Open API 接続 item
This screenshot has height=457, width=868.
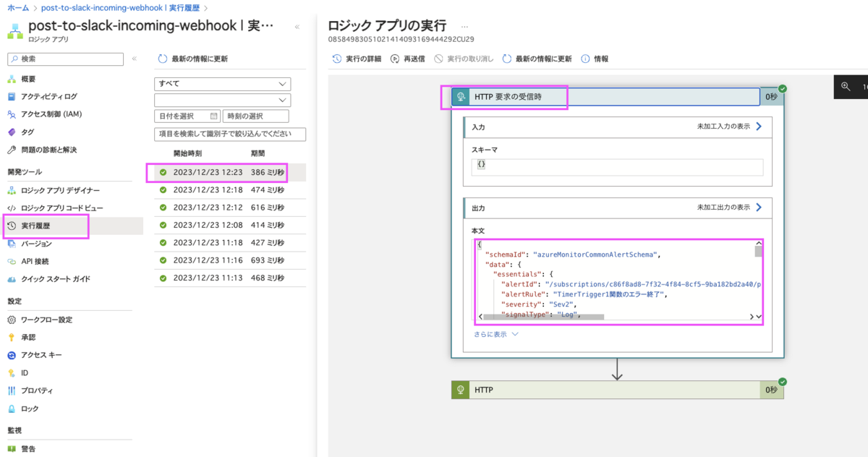(x=35, y=261)
